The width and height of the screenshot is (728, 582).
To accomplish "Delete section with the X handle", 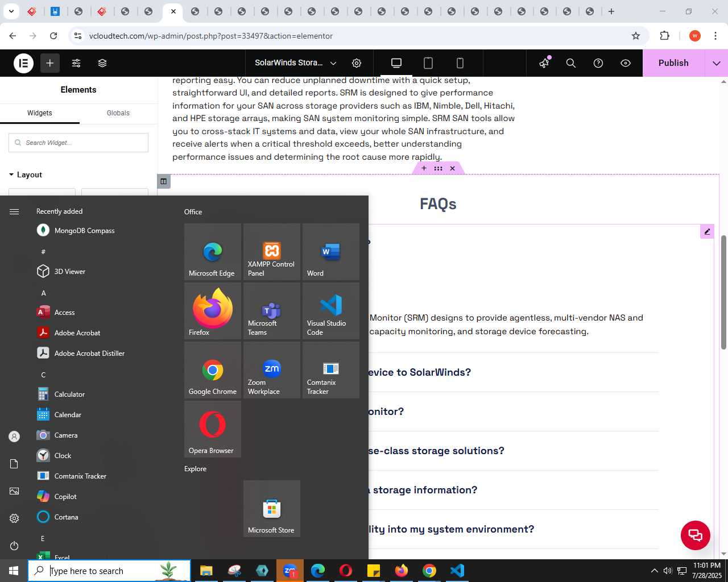I will pos(453,168).
